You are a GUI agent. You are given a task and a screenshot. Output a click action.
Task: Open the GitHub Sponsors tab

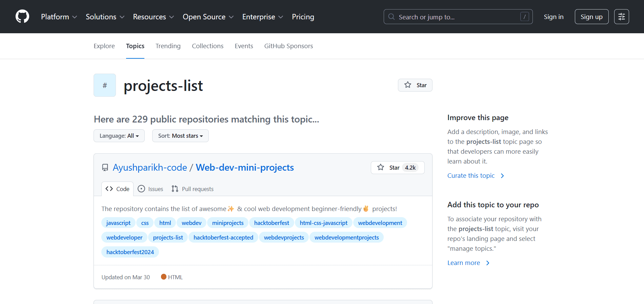(289, 46)
